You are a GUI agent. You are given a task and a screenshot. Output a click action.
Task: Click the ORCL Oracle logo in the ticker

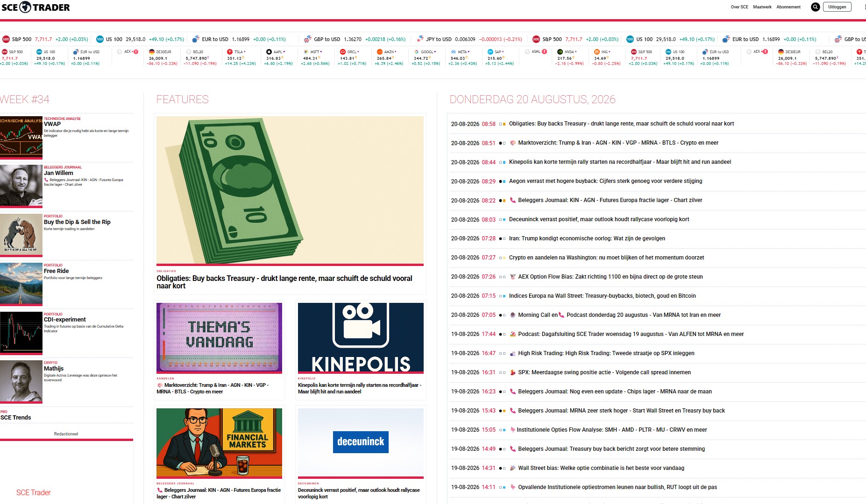342,52
